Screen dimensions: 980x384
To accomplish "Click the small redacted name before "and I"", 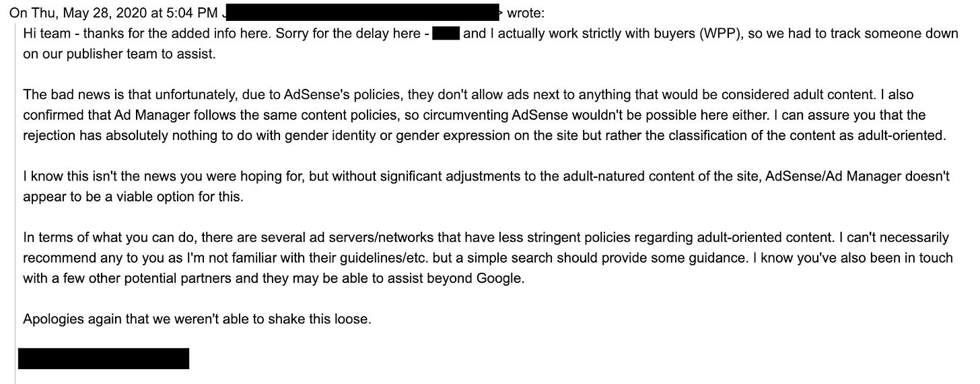I will (446, 33).
